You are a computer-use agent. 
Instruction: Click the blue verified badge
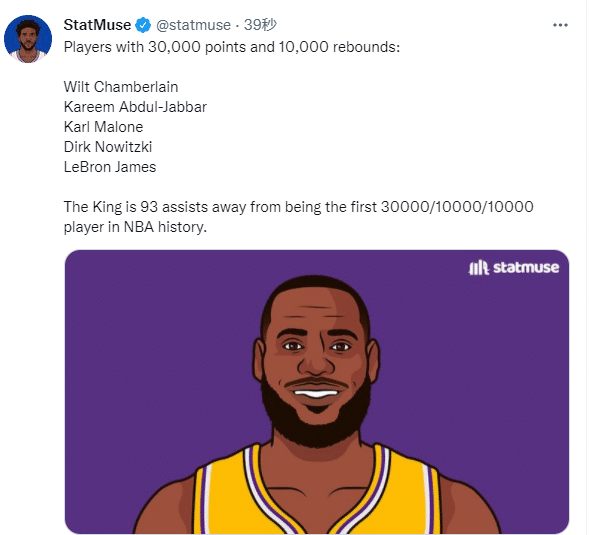pos(143,25)
